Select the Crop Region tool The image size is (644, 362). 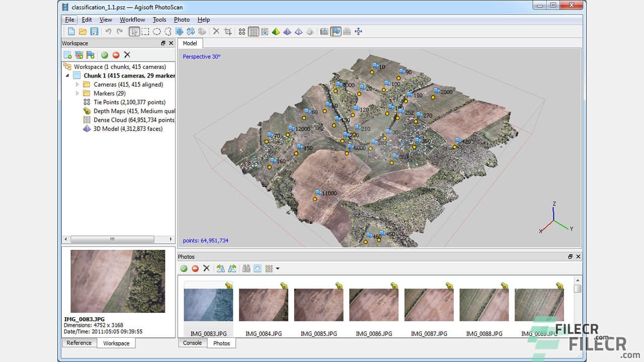pos(227,31)
